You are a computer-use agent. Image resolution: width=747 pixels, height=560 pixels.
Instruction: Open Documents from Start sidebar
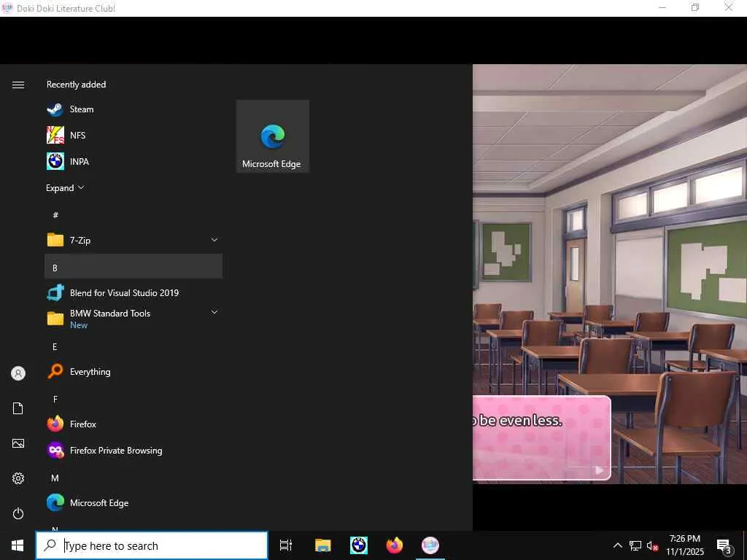[x=18, y=408]
